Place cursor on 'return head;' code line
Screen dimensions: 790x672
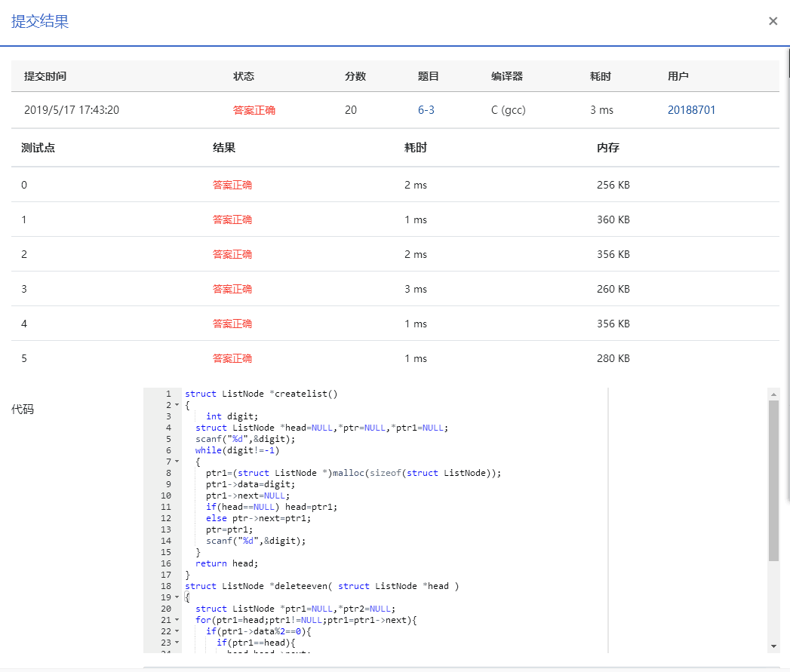pos(226,563)
